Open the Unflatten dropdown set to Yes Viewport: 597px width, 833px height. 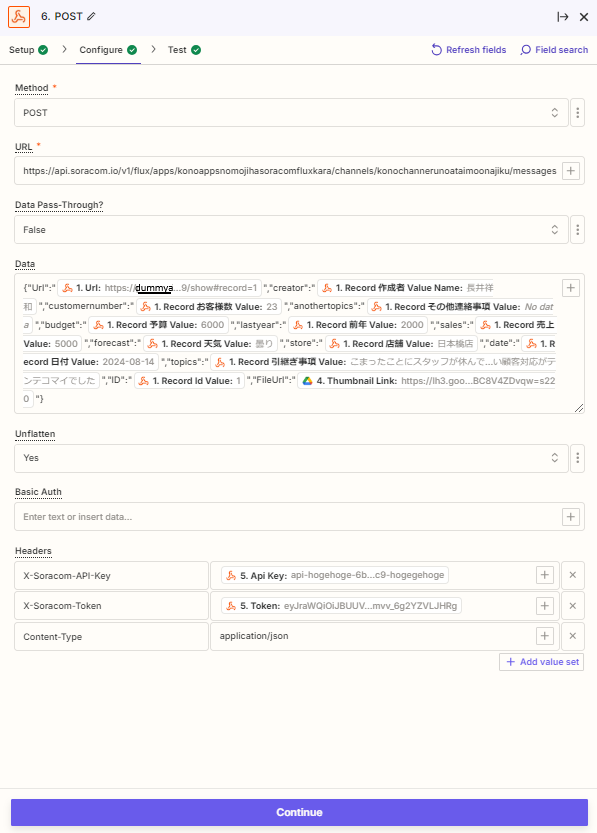[x=291, y=458]
